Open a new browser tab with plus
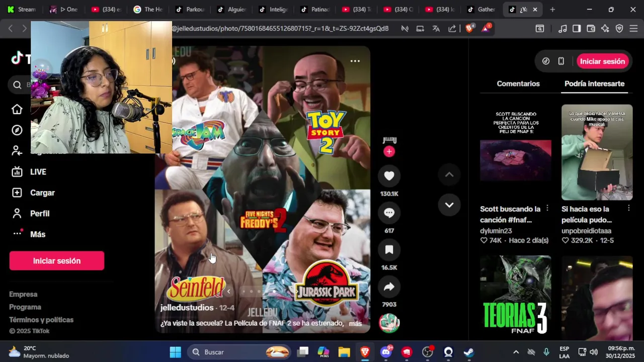Screen dimensions: 644x362 pos(552,9)
